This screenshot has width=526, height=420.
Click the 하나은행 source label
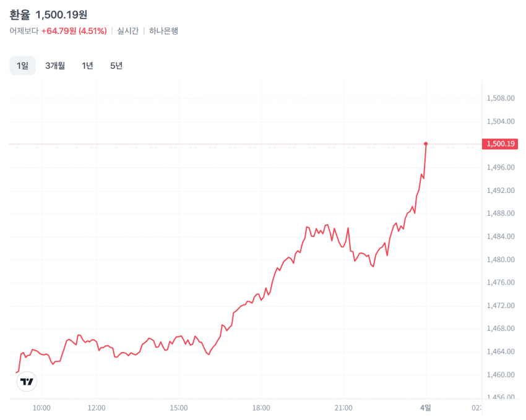[163, 30]
